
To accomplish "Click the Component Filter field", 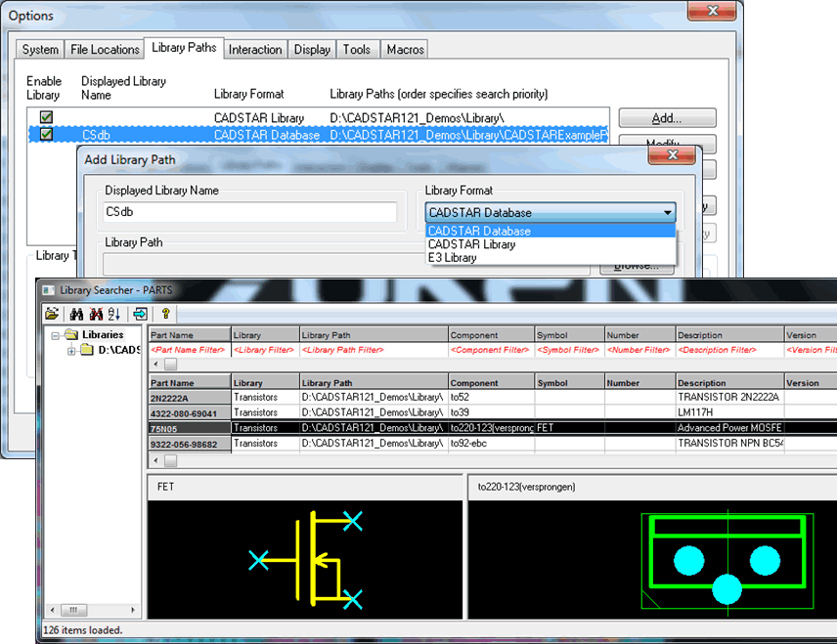I will [491, 350].
